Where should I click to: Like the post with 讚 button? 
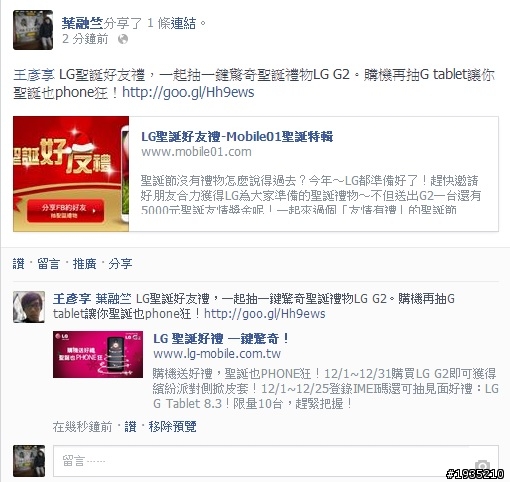coord(19,264)
